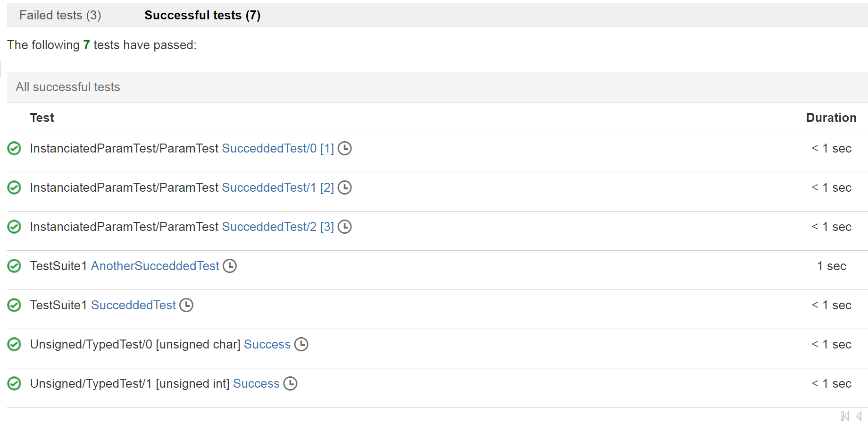
Task: Open the AnotherSucceddedTest link
Action: tap(155, 266)
